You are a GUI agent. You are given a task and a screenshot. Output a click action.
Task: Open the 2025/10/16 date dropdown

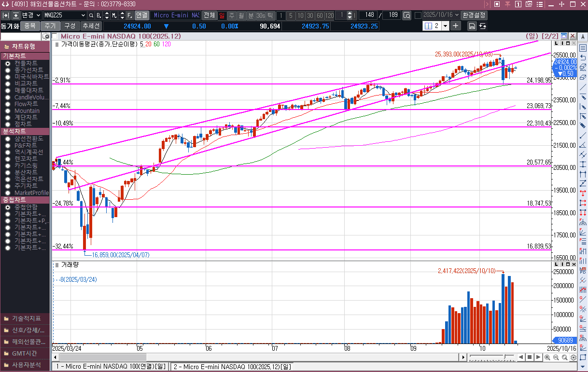(x=457, y=15)
